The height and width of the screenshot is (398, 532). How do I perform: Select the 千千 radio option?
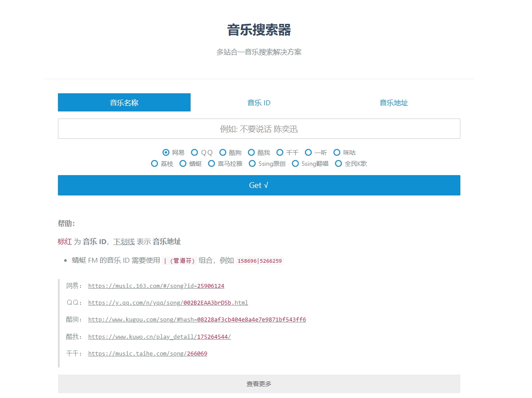(x=280, y=152)
